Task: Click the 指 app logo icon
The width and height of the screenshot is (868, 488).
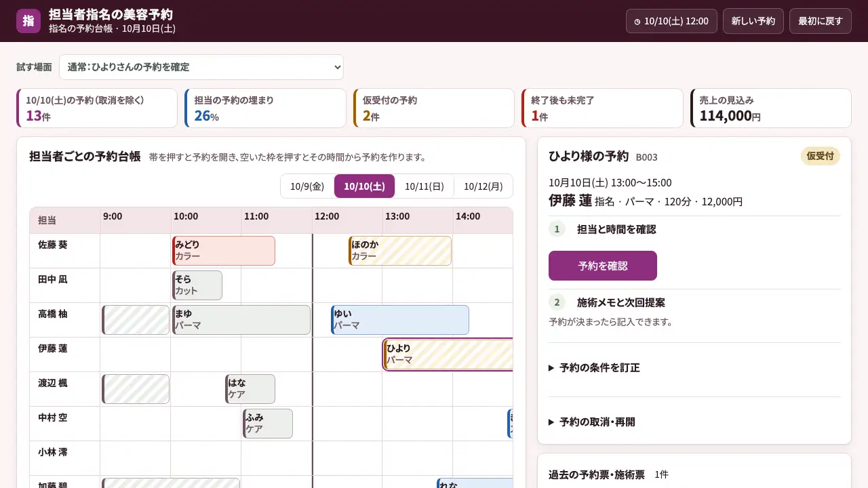Action: 28,21
